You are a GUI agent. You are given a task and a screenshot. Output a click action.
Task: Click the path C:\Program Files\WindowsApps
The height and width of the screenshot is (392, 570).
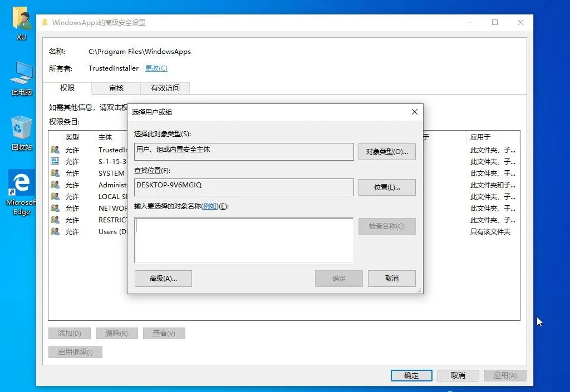coord(140,52)
